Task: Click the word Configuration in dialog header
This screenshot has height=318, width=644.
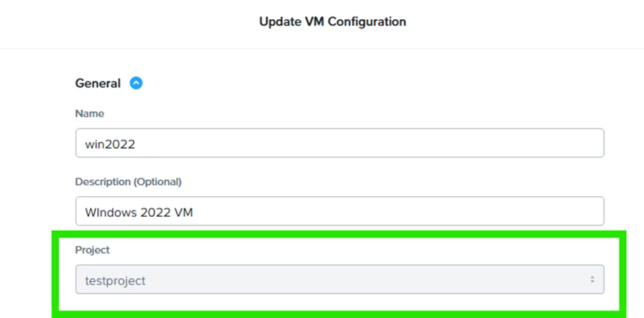Action: pos(367,22)
